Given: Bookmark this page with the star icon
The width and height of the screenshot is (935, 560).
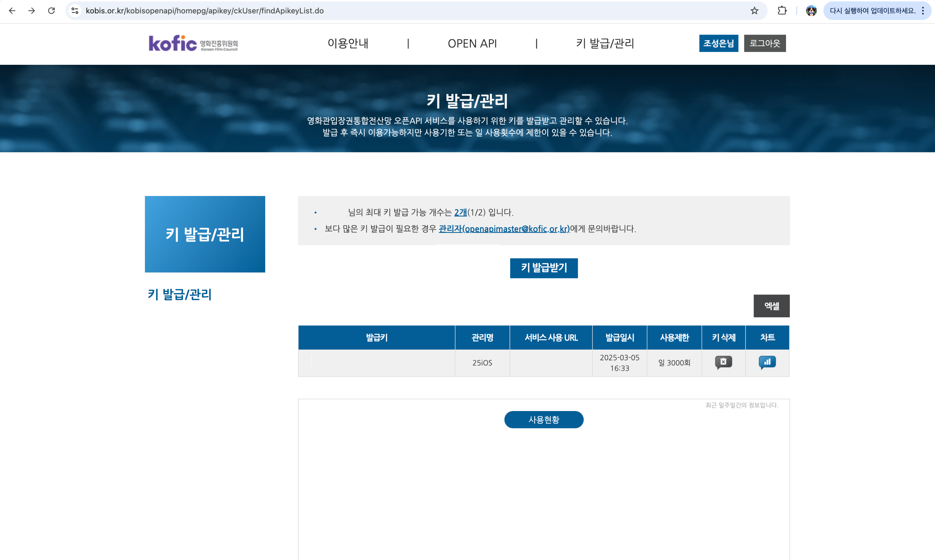Looking at the screenshot, I should point(754,11).
